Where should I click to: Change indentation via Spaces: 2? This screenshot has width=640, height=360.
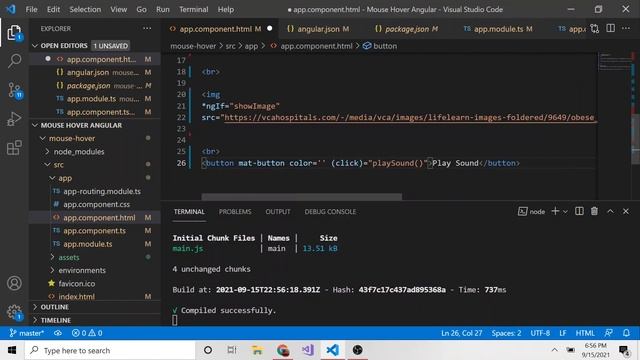coord(506,333)
